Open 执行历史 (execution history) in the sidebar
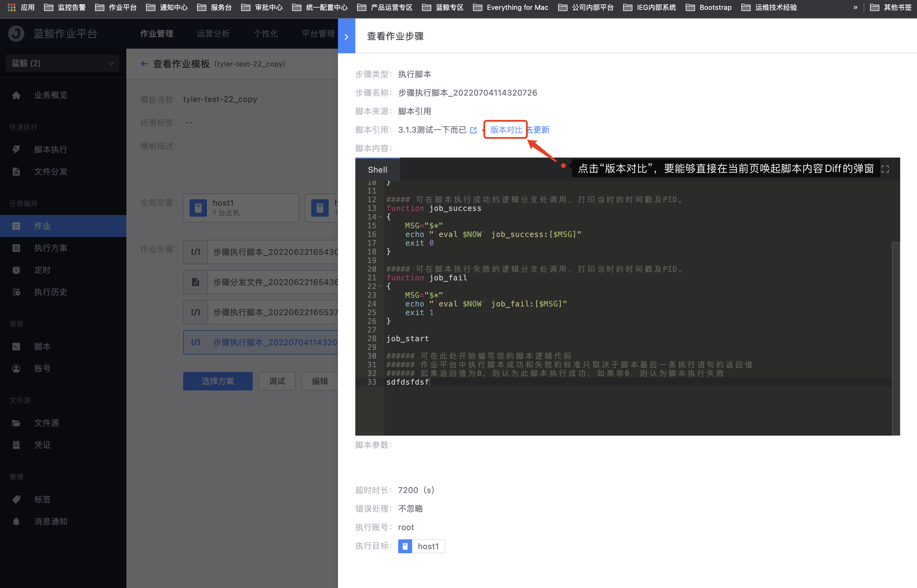 (50, 292)
